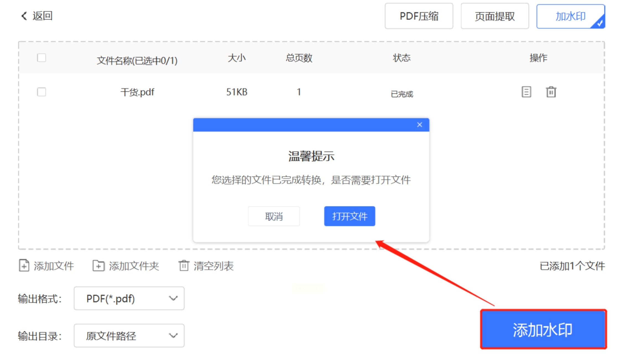
Task: Open the 输出目录 原文件路径 dropdown
Action: [129, 336]
